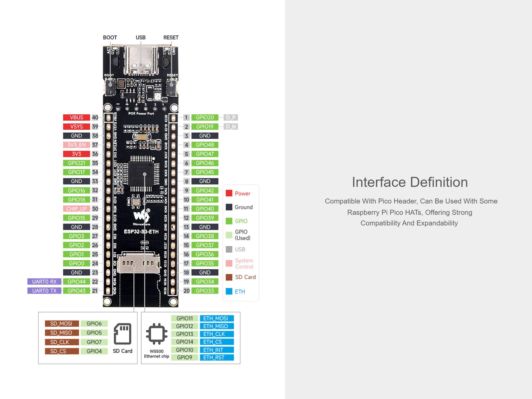Click the W5500 Ethernet chip icon

(x=157, y=333)
